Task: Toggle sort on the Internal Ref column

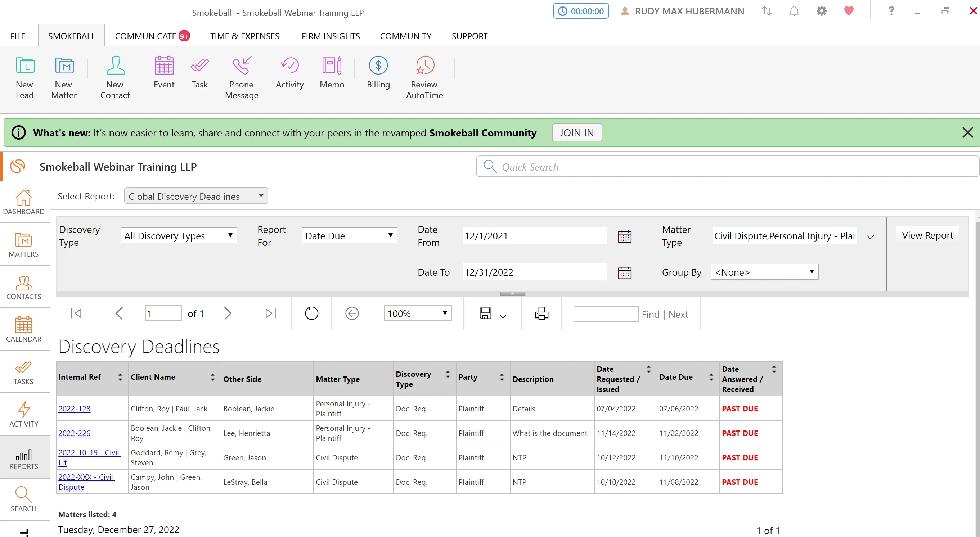Action: pyautogui.click(x=120, y=377)
